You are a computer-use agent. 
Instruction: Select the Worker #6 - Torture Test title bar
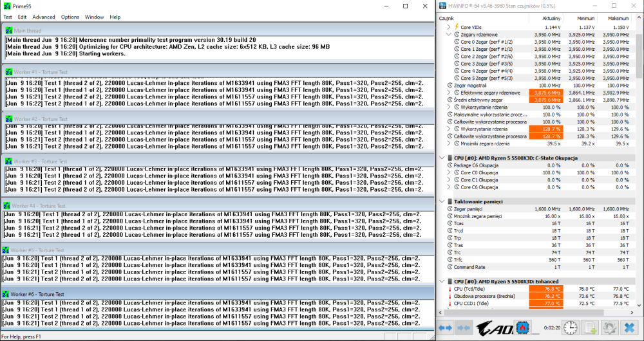[x=218, y=294]
